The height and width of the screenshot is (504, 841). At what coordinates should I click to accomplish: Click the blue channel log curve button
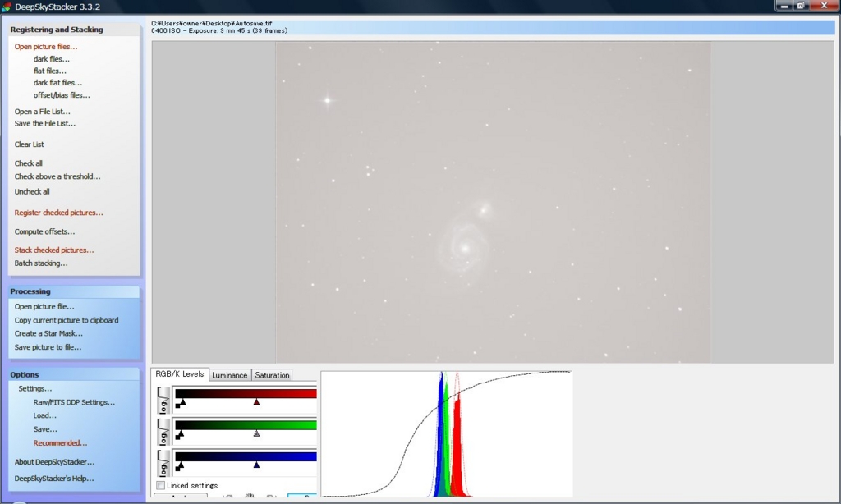(x=163, y=464)
